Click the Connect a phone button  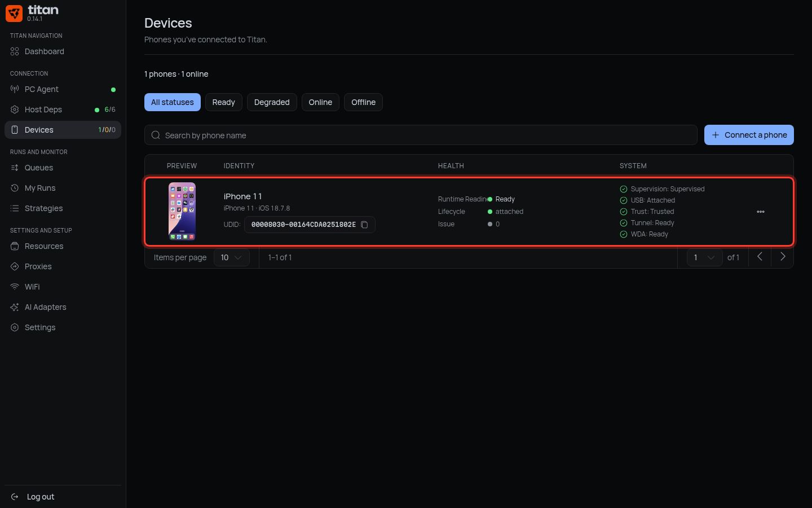(749, 135)
